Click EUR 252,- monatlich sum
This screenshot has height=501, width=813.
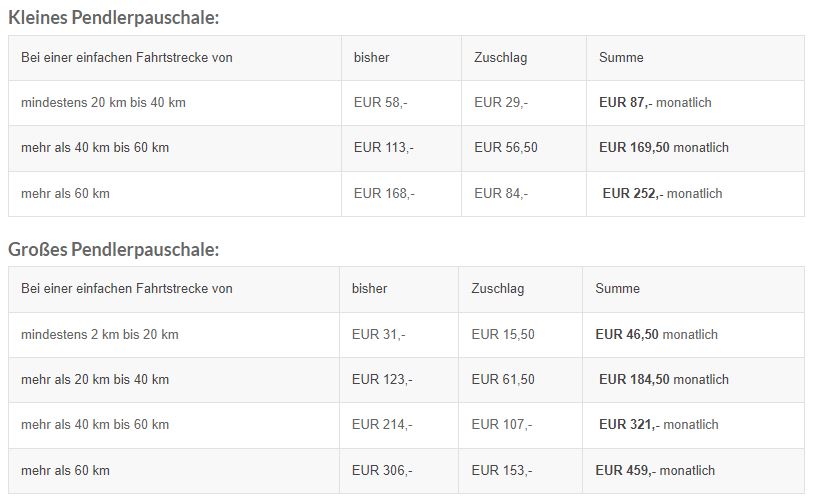pyautogui.click(x=662, y=194)
